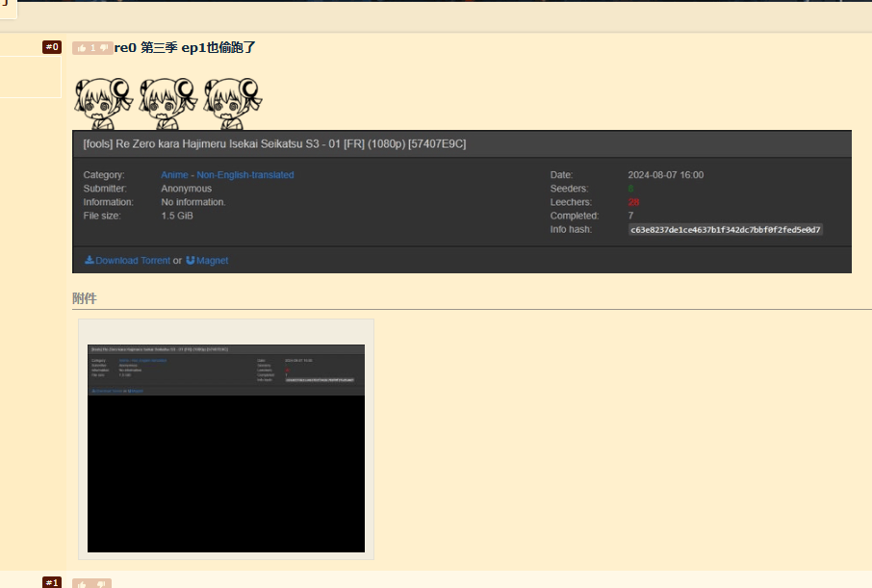Click the Download Torrent link text
This screenshot has height=588, width=872.
click(133, 261)
